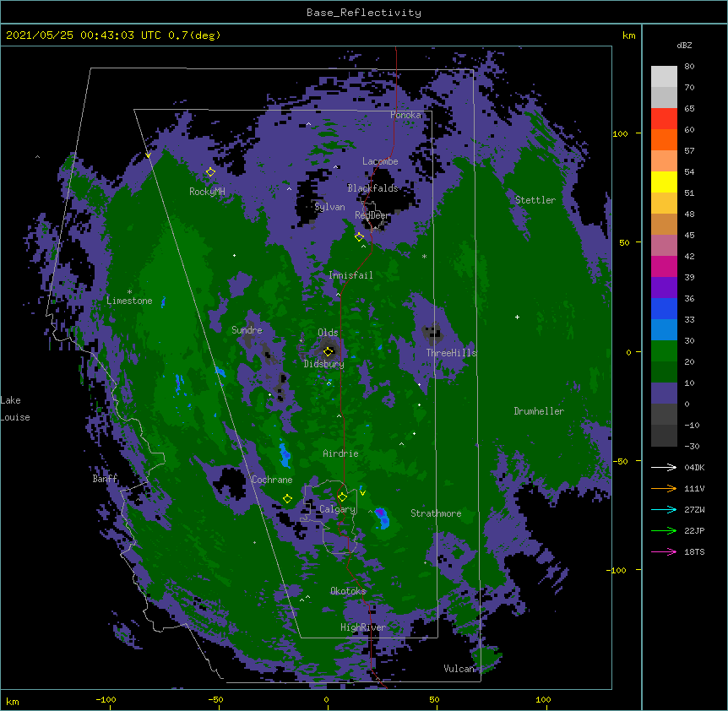The width and height of the screenshot is (728, 711).
Task: Click asterisk marker above Limestone label
Action: click(x=129, y=292)
